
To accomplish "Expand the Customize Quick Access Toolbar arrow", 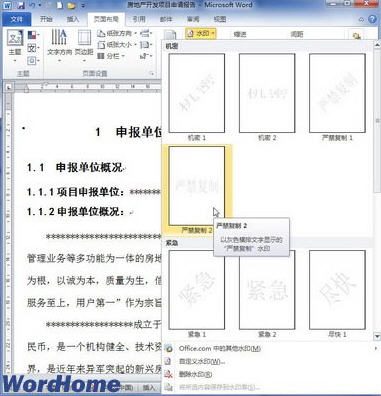I will coord(83,6).
